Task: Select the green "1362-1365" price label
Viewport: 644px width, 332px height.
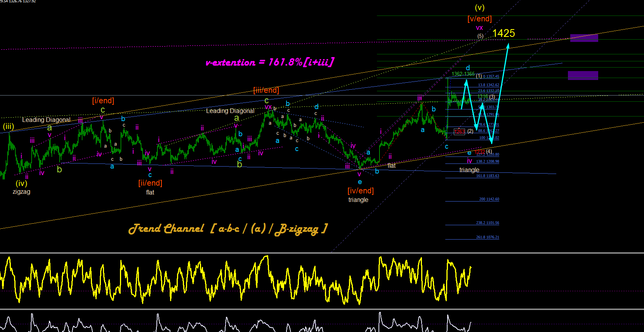Action: pyautogui.click(x=463, y=74)
